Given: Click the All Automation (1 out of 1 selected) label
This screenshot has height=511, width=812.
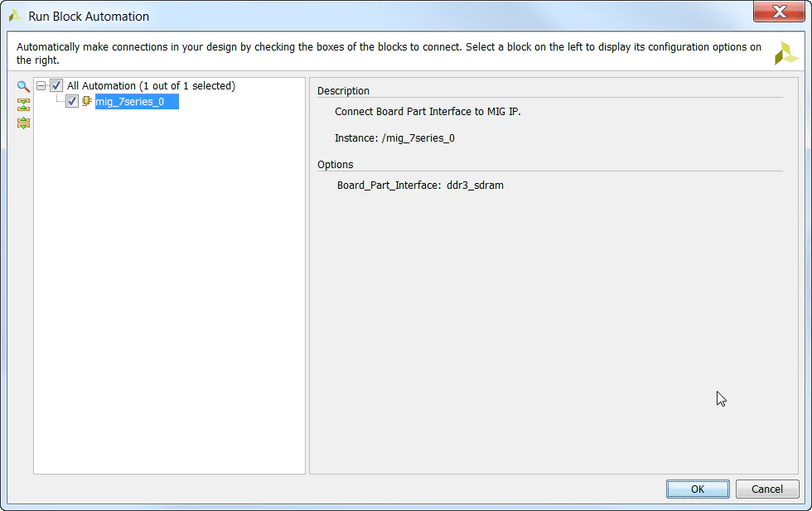Looking at the screenshot, I should tap(151, 85).
